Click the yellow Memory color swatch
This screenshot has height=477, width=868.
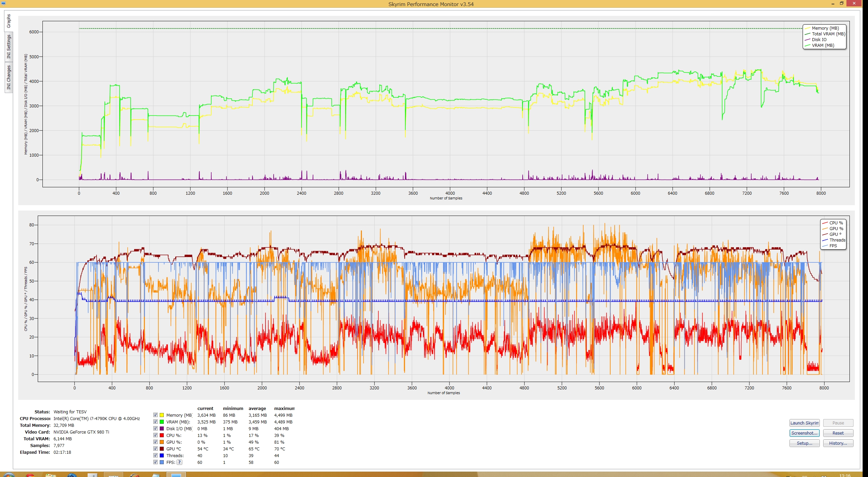click(162, 415)
